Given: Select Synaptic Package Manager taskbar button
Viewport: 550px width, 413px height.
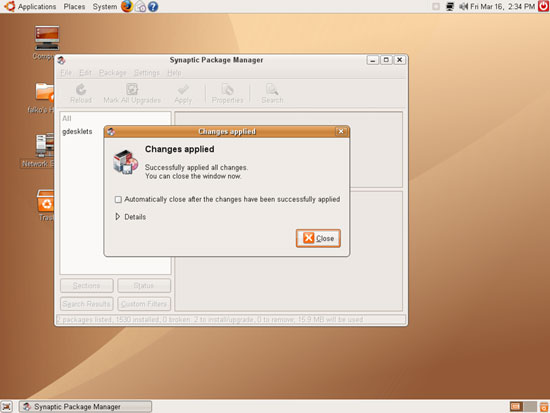Looking at the screenshot, I should click(x=85, y=407).
